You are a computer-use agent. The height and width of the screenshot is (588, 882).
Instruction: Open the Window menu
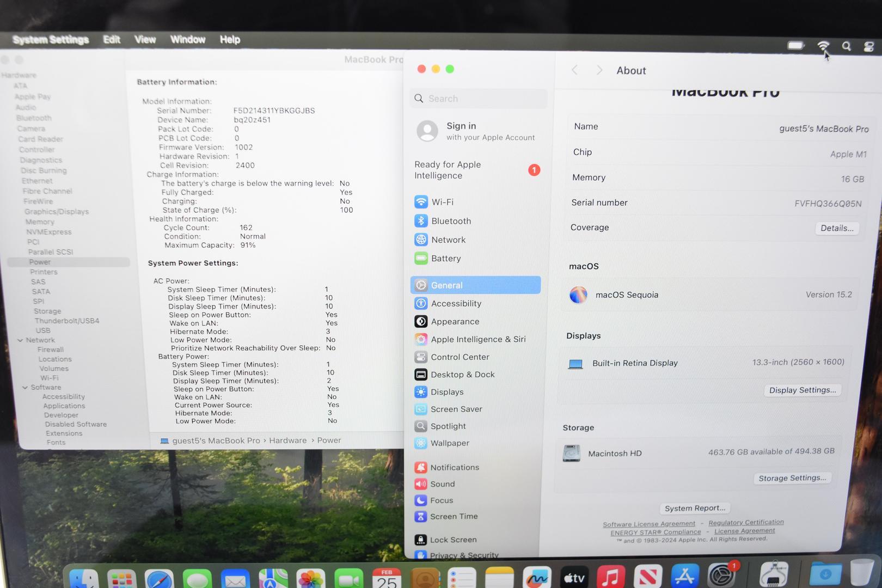click(188, 40)
